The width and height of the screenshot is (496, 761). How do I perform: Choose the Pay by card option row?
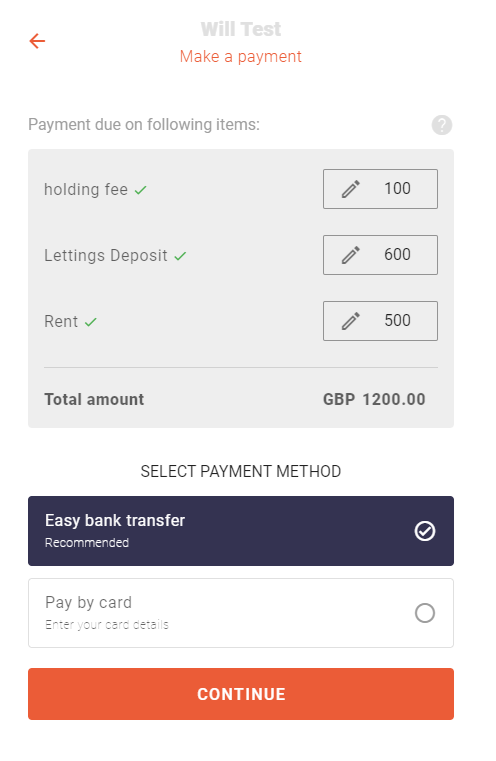point(241,612)
